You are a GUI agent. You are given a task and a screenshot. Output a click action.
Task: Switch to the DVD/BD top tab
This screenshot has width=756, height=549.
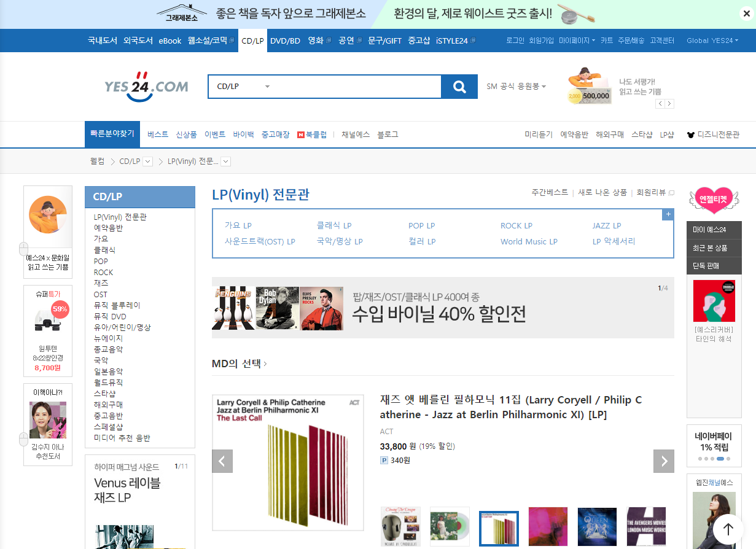286,41
